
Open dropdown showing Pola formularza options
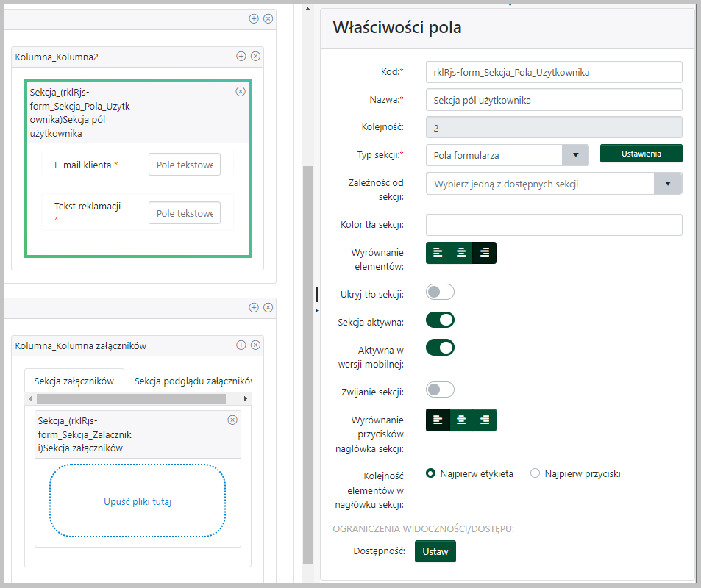pyautogui.click(x=575, y=155)
